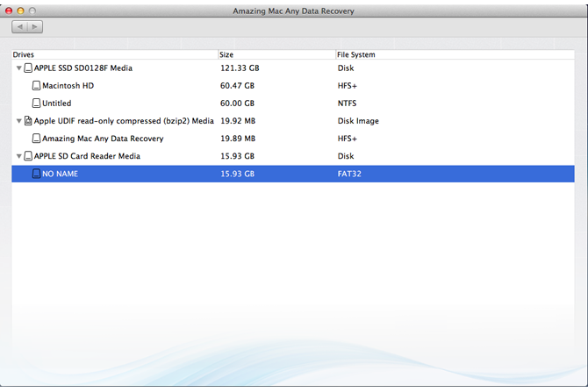Viewport: 588px width, 392px height.
Task: Select Apple UDIF read-only compressed (bzip2) Media
Action: [x=293, y=121]
